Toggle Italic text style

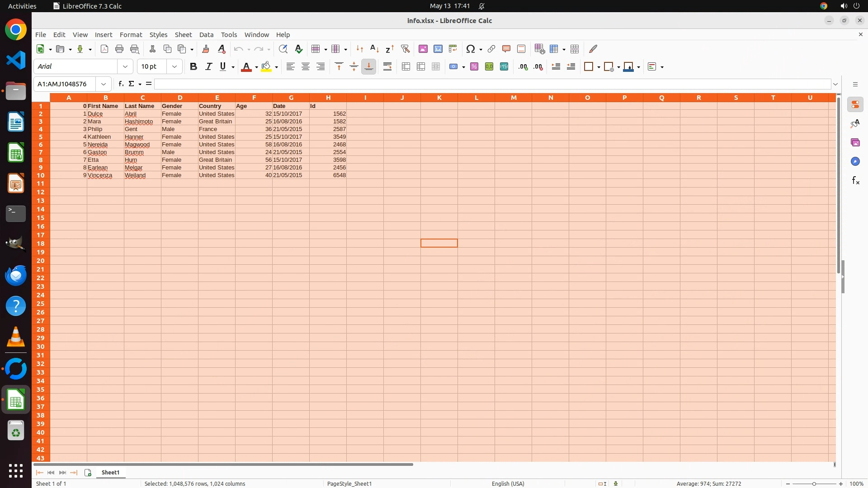pos(208,66)
